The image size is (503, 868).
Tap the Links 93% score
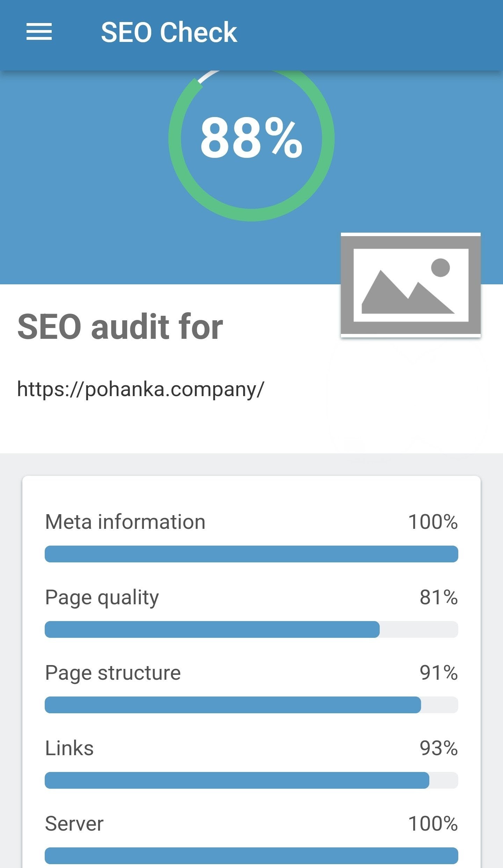439,748
